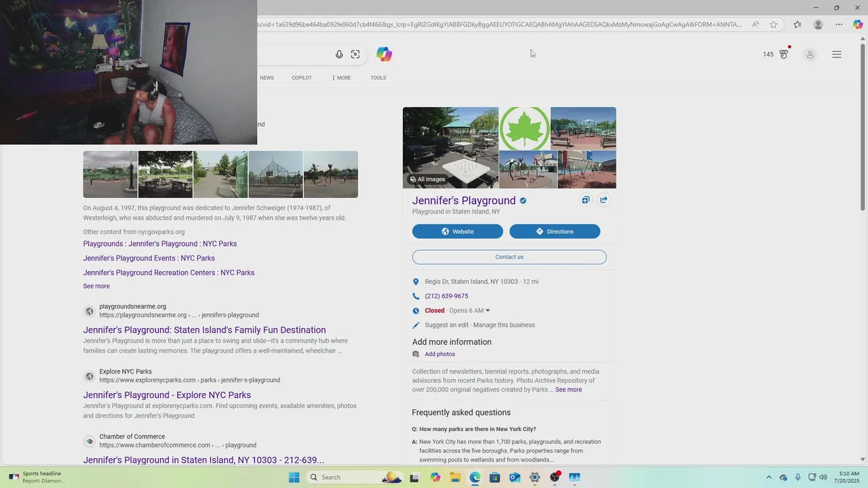Open File Explorer from the taskbar

tap(455, 477)
